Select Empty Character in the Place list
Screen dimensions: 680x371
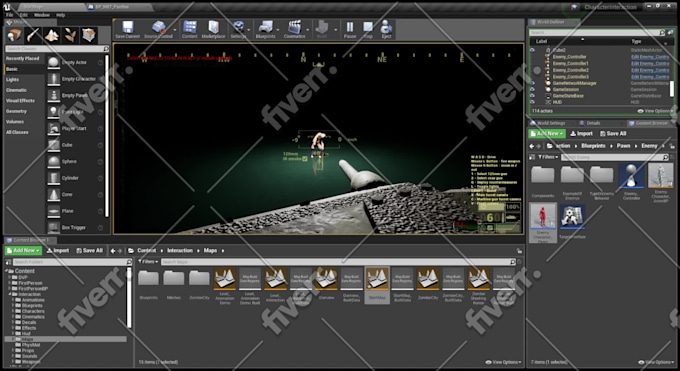pos(75,79)
